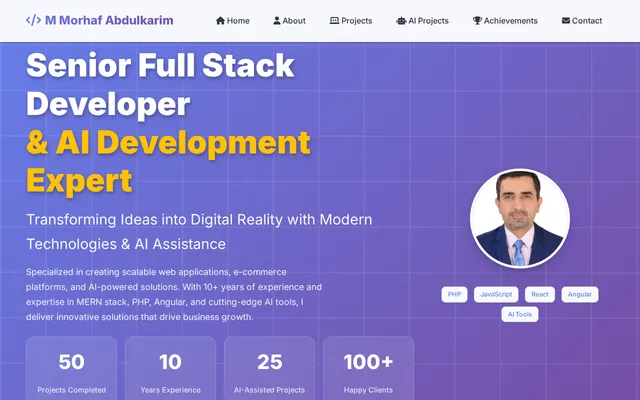The width and height of the screenshot is (640, 400).
Task: Select the Angular skill tag
Action: pos(580,294)
